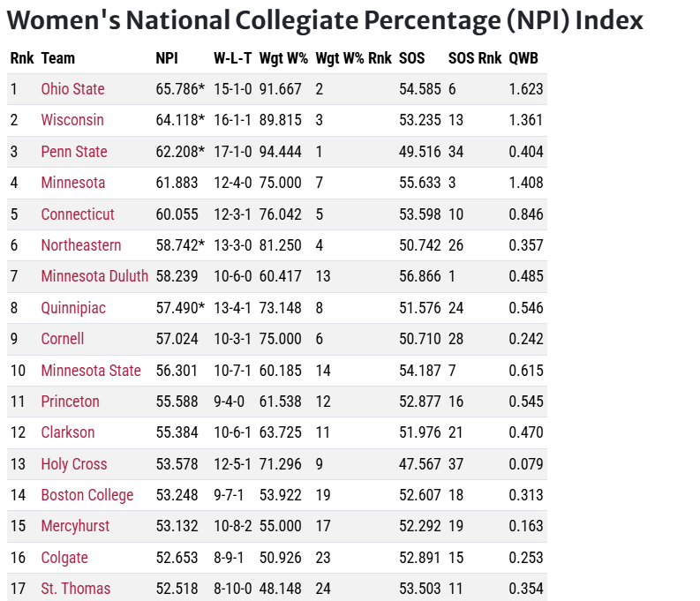700x601 pixels.
Task: Open the Ohio State team link
Action: [x=72, y=89]
